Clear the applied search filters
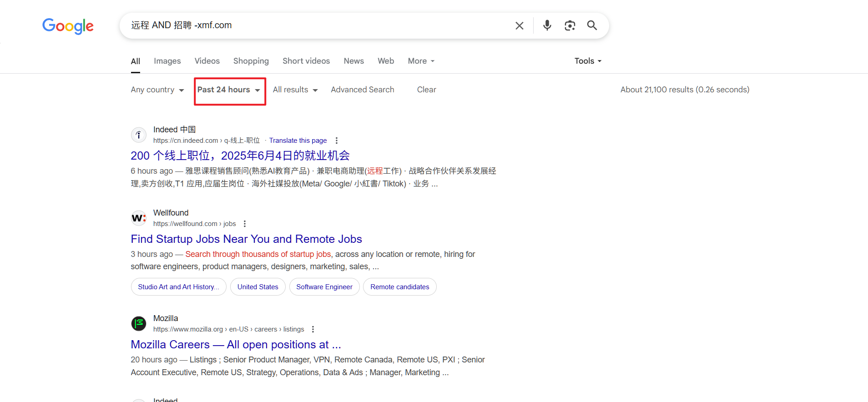The image size is (868, 402). (426, 90)
